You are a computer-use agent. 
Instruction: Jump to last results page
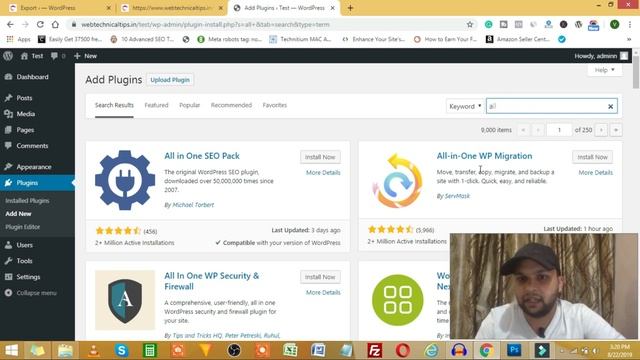click(616, 130)
